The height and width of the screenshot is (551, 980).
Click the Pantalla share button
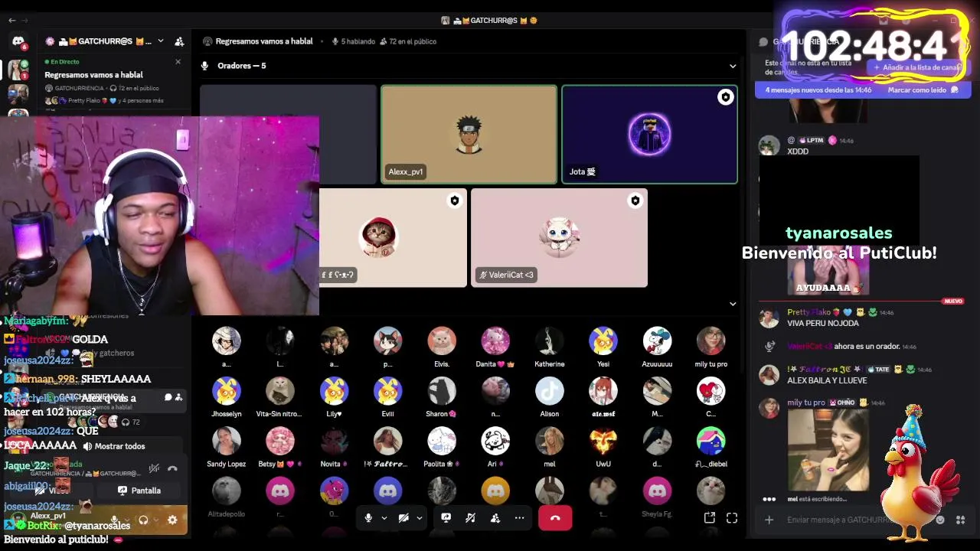[139, 491]
